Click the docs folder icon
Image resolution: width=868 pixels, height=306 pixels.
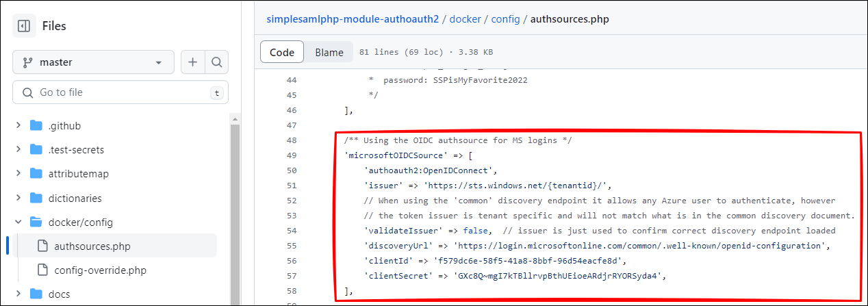[36, 294]
